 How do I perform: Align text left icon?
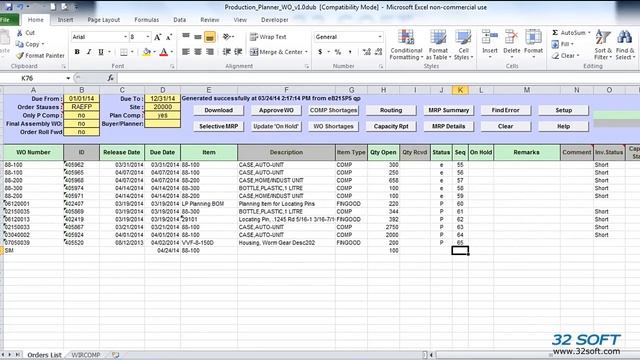pyautogui.click(x=186, y=52)
